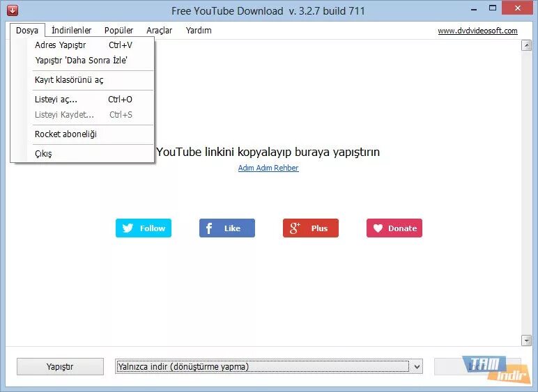Viewport: 538px width, 392px height.
Task: Select Listeyi Kaydet... menu entry
Action: pyautogui.click(x=84, y=114)
